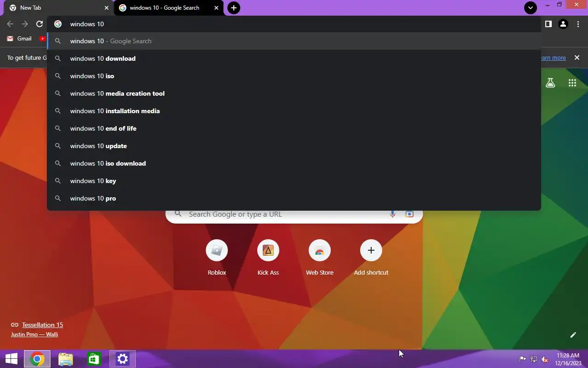Open the Windows Start menu
The height and width of the screenshot is (368, 588).
click(11, 359)
